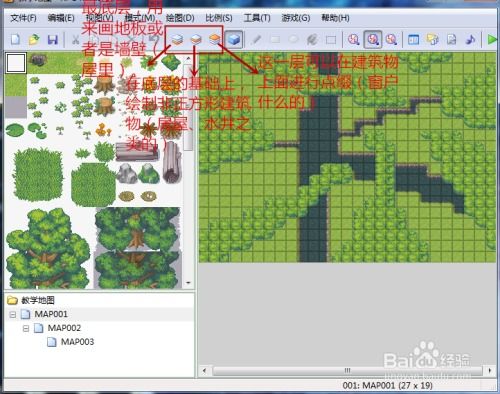Open the 工具(T) menu
This screenshot has height=394, width=500.
[257, 18]
